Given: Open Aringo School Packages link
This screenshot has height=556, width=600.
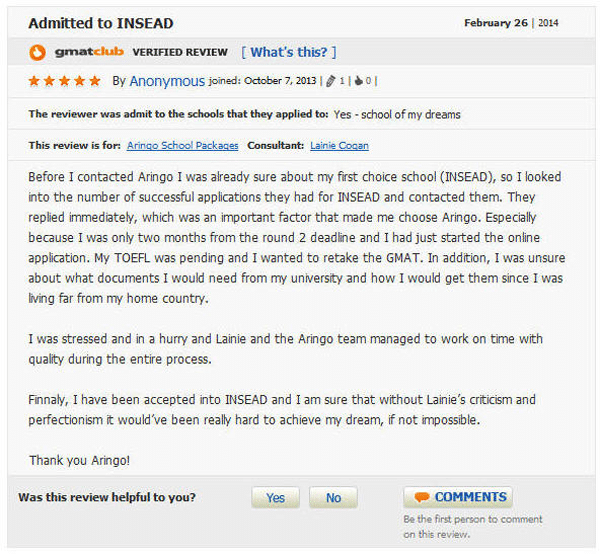Looking at the screenshot, I should tap(183, 146).
